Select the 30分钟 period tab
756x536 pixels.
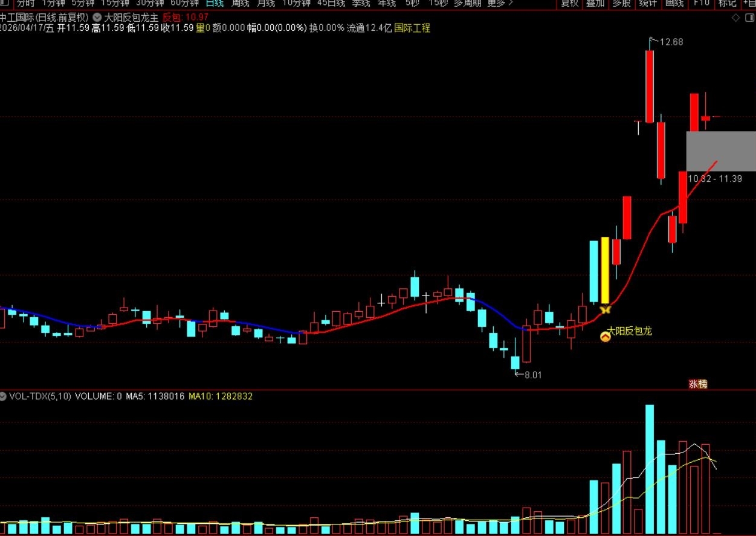tap(150, 3)
